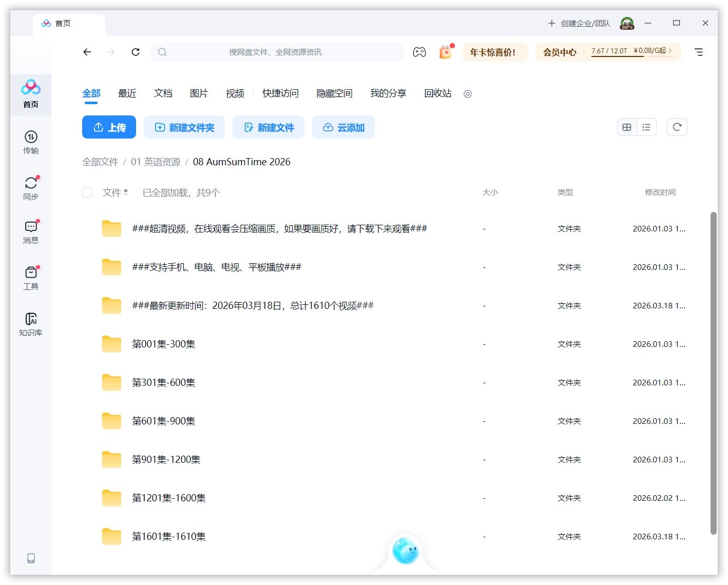Switch to list view layout
The width and height of the screenshot is (728, 585).
646,127
